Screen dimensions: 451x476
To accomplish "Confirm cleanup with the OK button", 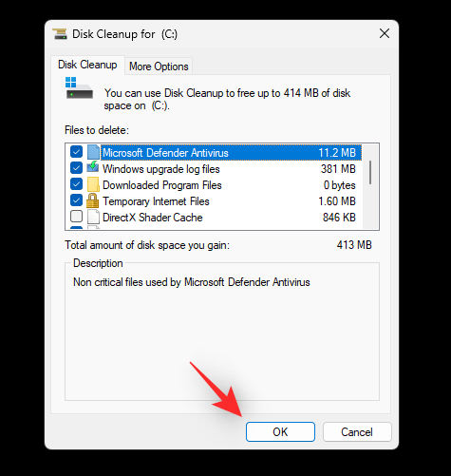I will 280,431.
